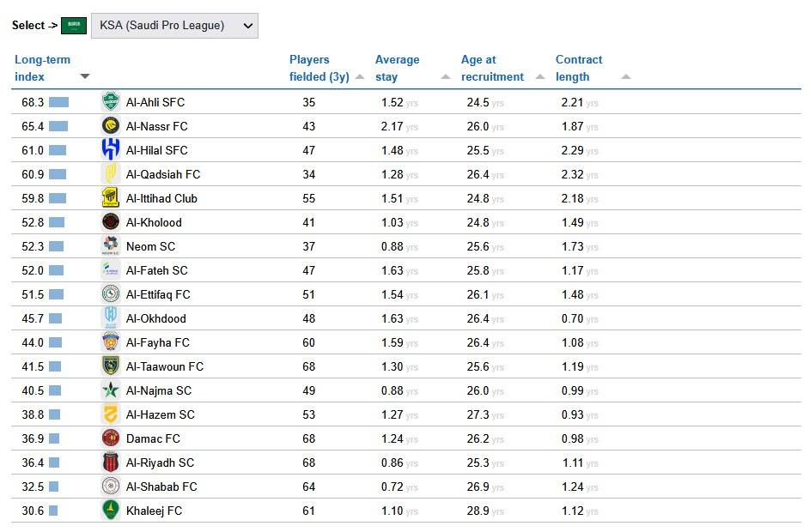Click the Al-Hilal SFC blue logo
Screen dimensions: 809x532
(x=110, y=150)
